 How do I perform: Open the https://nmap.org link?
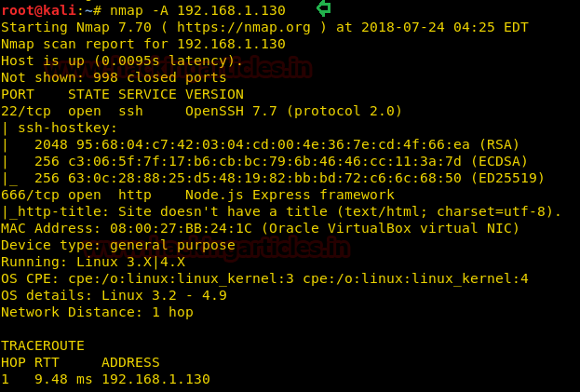pyautogui.click(x=243, y=27)
